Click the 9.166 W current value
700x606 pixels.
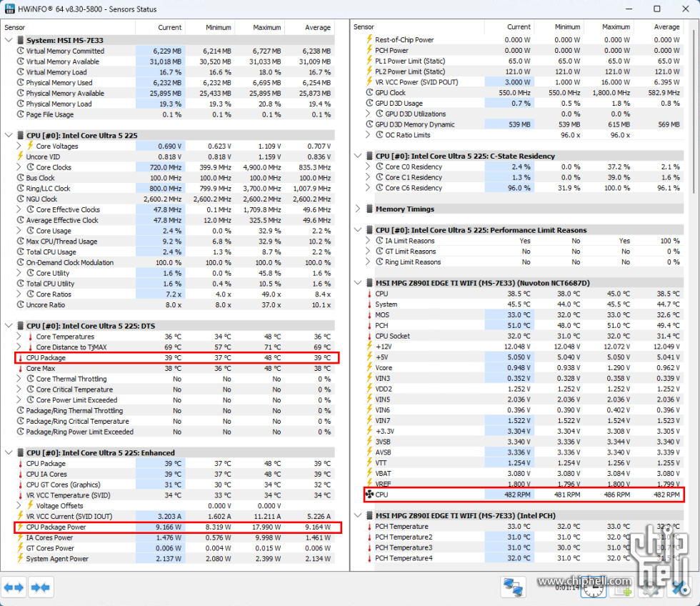169,527
